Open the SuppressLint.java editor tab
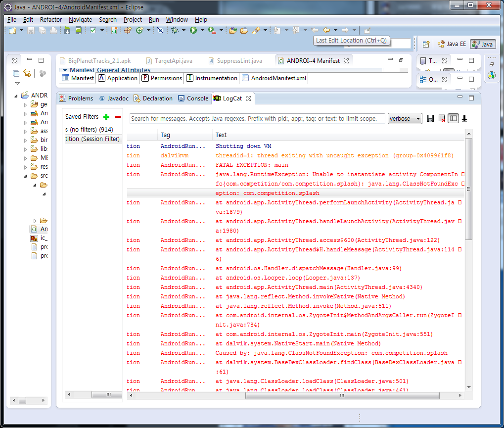Image resolution: width=504 pixels, height=428 pixels. tap(235, 61)
